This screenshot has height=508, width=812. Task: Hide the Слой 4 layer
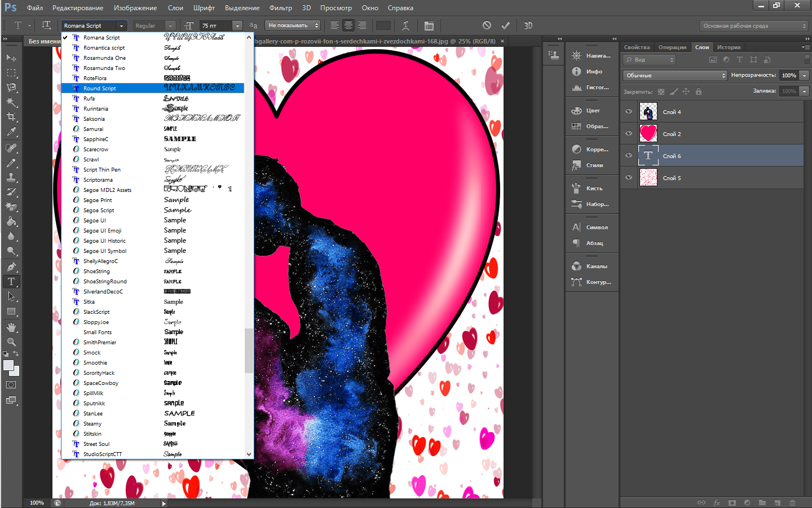629,112
